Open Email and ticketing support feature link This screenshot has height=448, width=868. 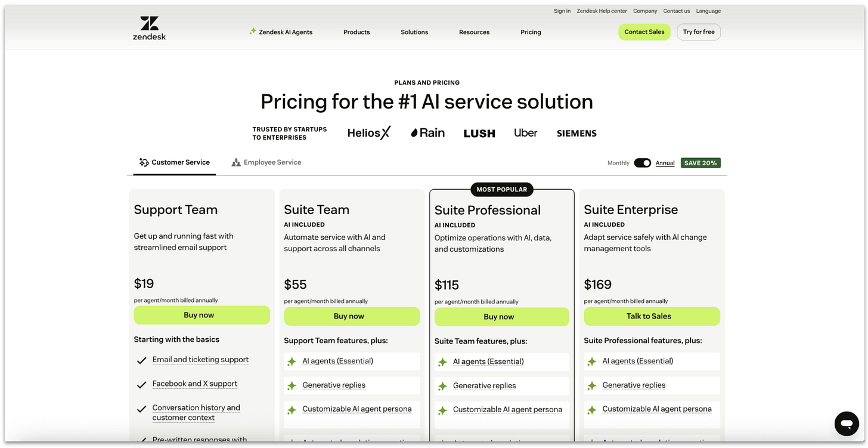200,360
